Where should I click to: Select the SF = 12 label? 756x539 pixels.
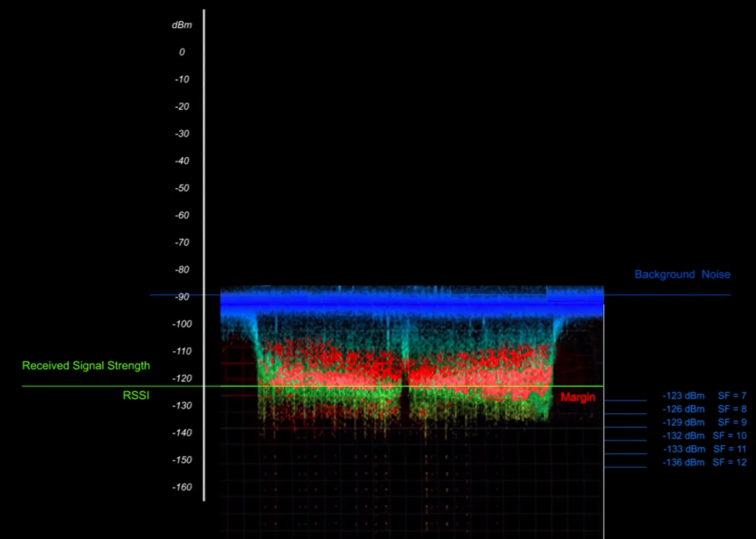pyautogui.click(x=729, y=462)
